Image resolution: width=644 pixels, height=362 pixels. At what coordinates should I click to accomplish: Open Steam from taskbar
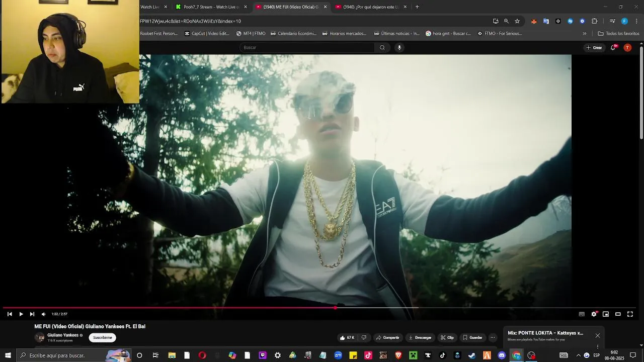(x=472, y=355)
